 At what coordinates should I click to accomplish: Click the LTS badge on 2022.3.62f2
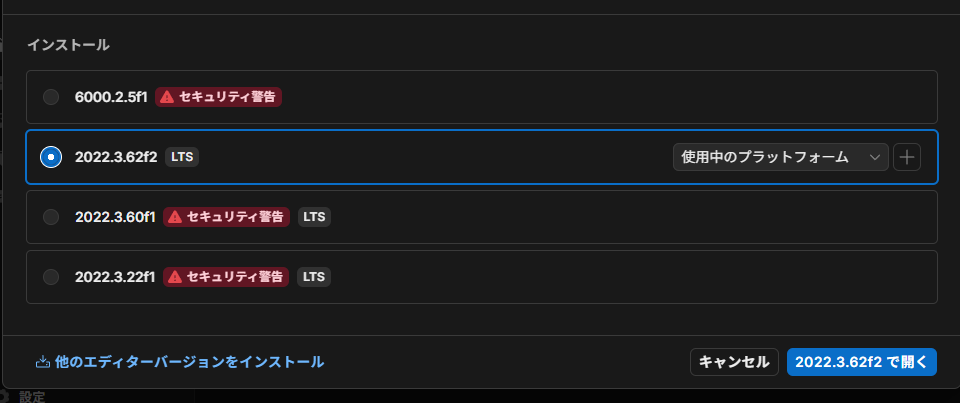[x=182, y=157]
